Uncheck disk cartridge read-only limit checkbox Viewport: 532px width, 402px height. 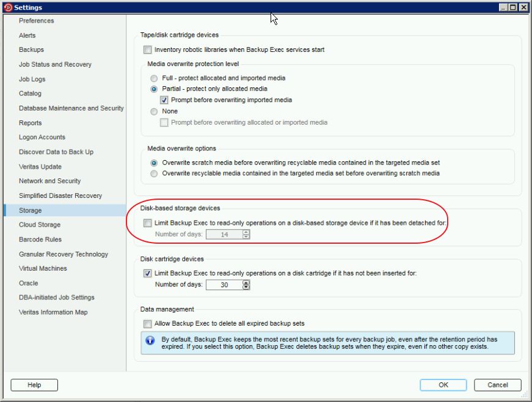point(147,273)
